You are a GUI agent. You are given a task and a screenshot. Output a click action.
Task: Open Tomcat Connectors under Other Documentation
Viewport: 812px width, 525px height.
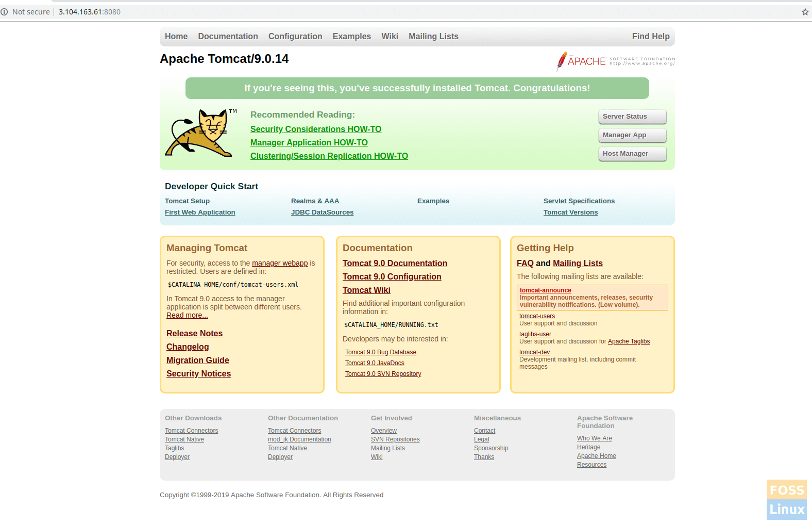click(x=294, y=431)
